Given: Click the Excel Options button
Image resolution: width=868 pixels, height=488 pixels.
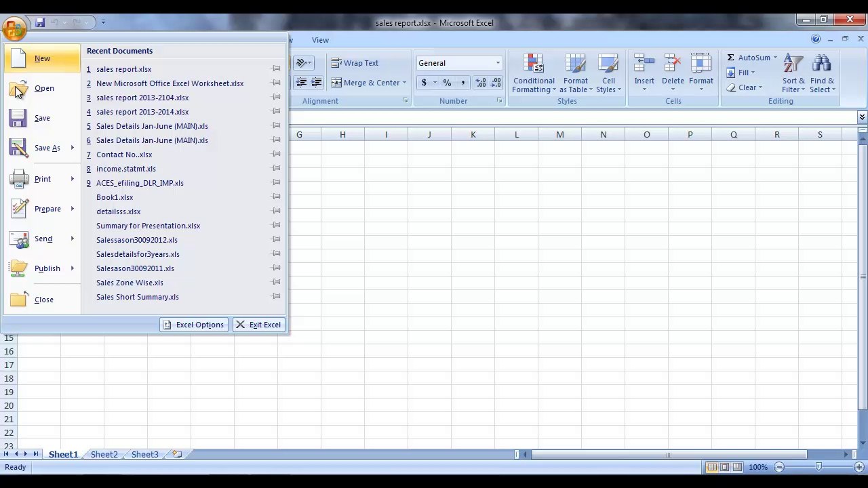Looking at the screenshot, I should 193,325.
